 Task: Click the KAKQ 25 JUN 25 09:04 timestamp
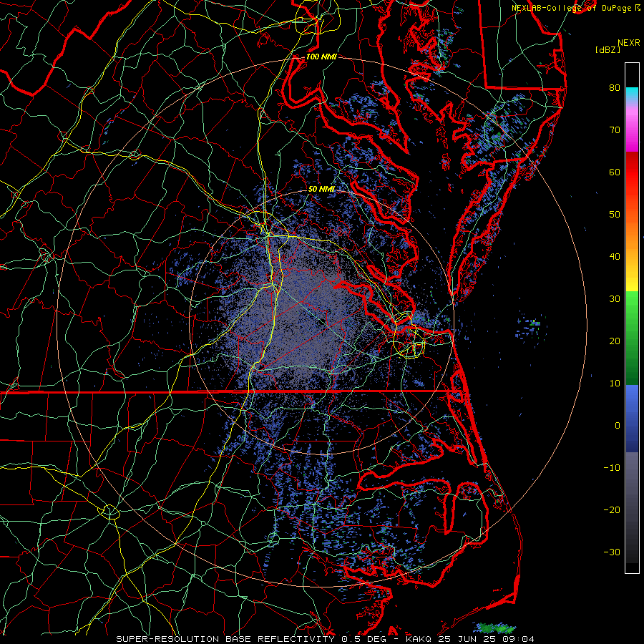[470, 639]
